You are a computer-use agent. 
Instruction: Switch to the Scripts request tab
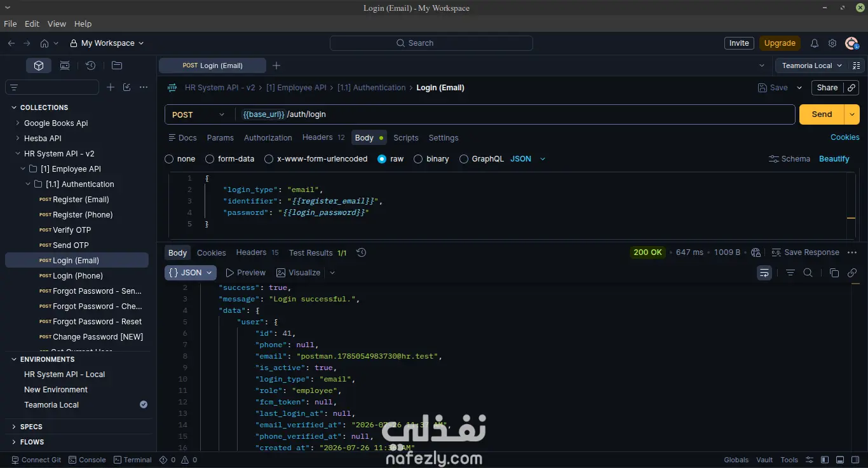406,138
